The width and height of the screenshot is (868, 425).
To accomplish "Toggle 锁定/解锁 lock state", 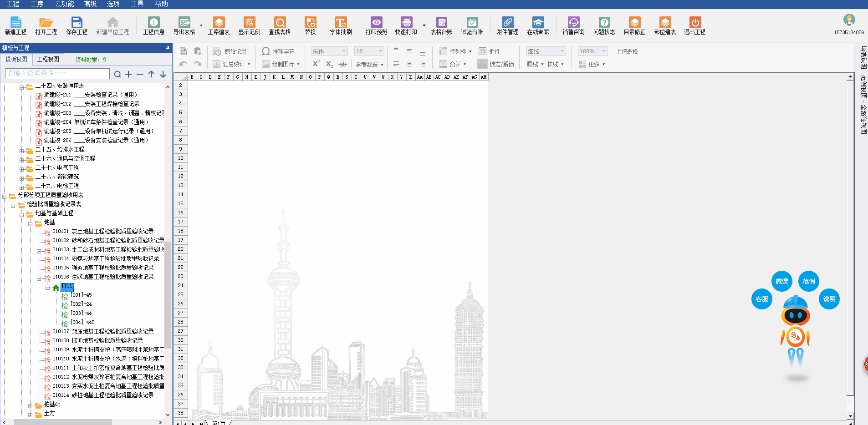I will pyautogui.click(x=496, y=64).
